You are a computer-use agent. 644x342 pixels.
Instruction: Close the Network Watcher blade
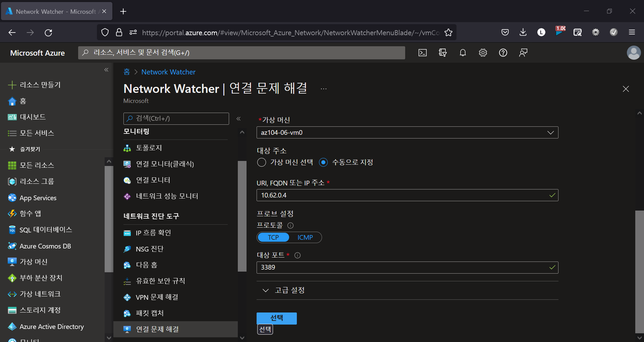[626, 89]
